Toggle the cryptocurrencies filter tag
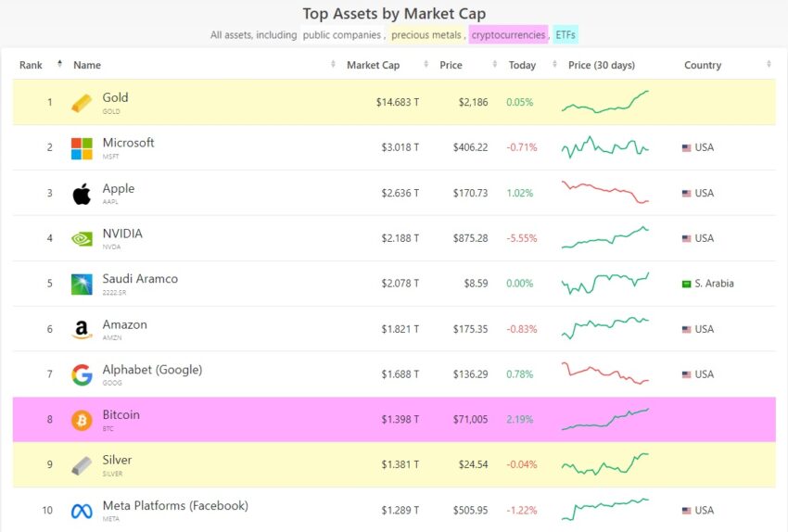Viewport: 788px width, 532px height. (508, 34)
